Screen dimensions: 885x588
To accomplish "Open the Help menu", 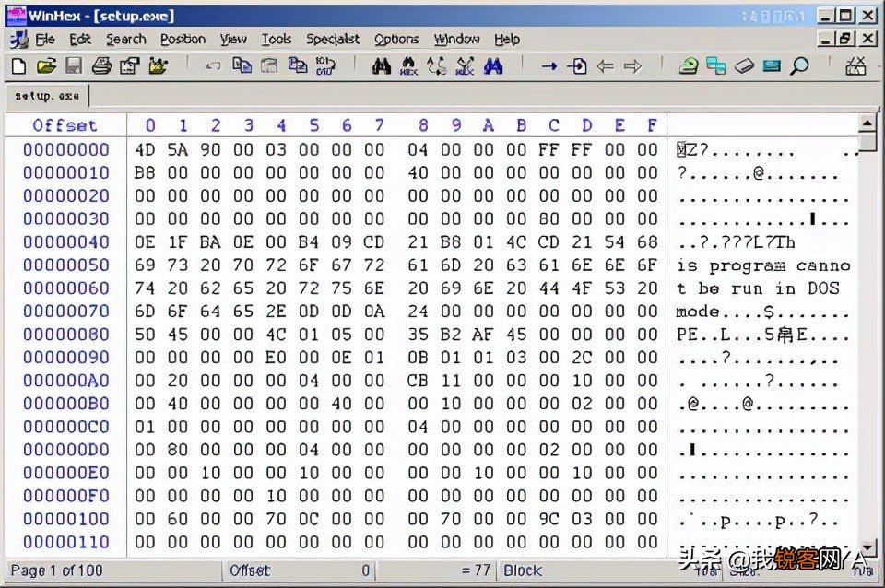I will [x=507, y=40].
